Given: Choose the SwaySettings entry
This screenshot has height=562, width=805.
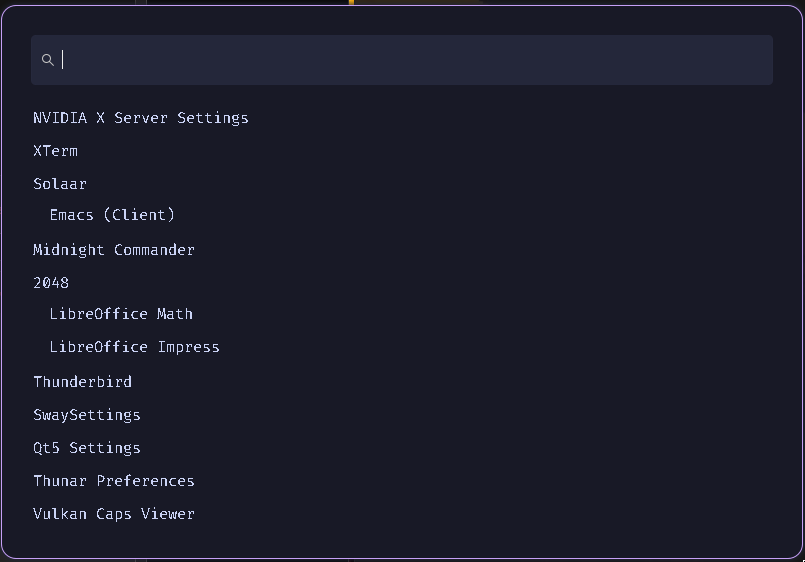Looking at the screenshot, I should [x=87, y=415].
